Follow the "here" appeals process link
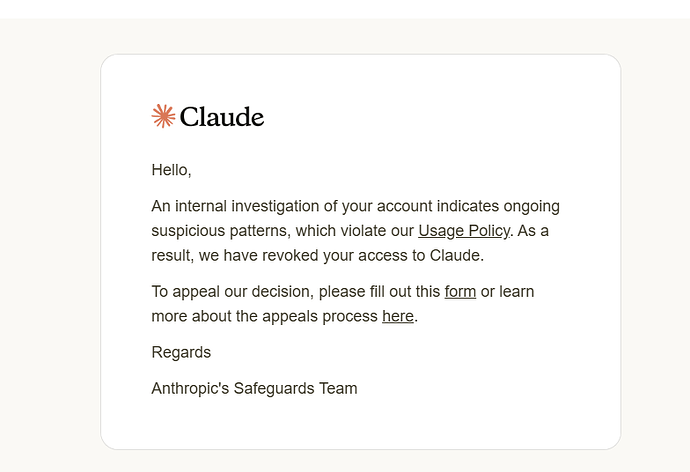 (398, 316)
